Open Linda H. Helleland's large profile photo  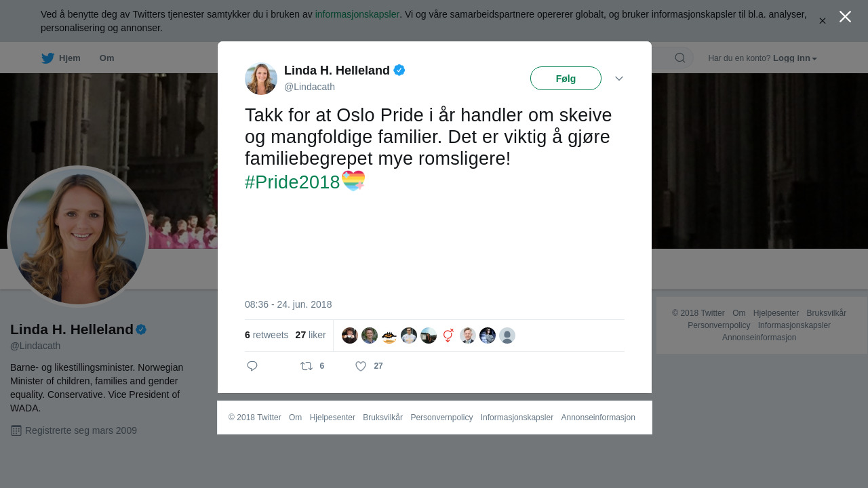pos(78,237)
